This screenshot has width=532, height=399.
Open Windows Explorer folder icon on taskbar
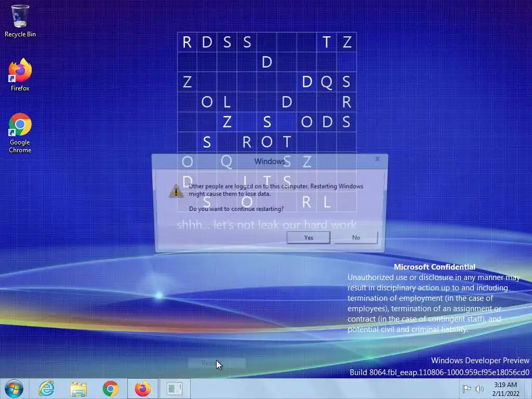78,389
